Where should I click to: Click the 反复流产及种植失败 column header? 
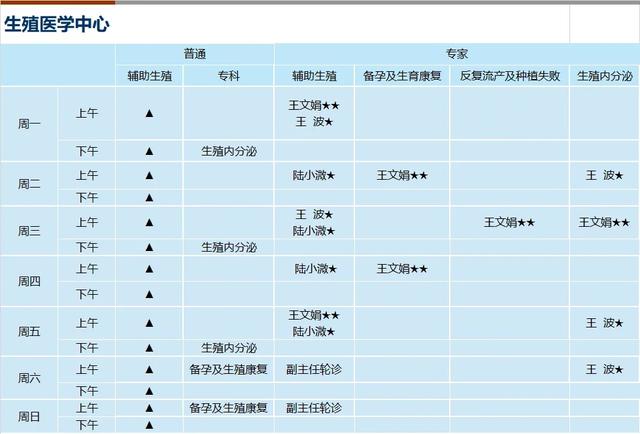click(509, 76)
